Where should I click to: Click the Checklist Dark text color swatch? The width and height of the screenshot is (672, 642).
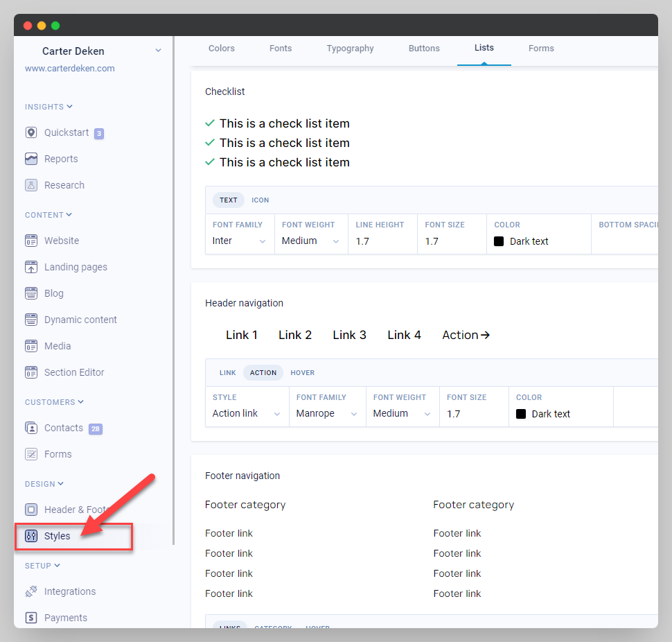tap(499, 241)
